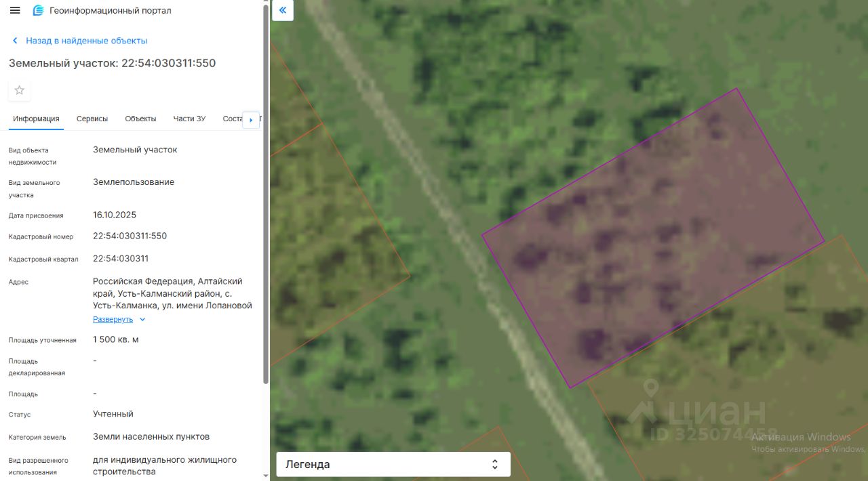This screenshot has height=481, width=868.
Task: Click the Геоинформационный портал title
Action: [x=111, y=11]
